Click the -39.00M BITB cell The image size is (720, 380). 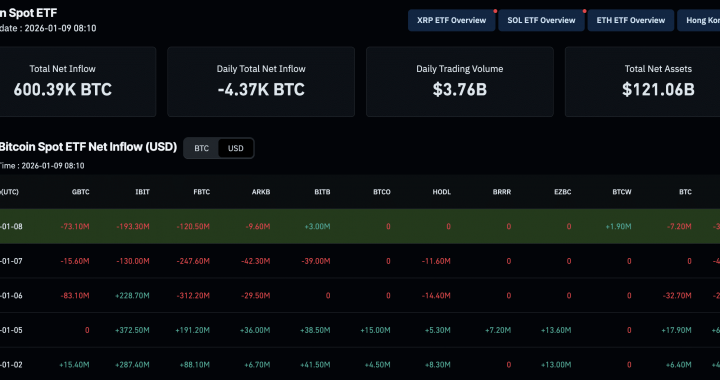coord(316,261)
